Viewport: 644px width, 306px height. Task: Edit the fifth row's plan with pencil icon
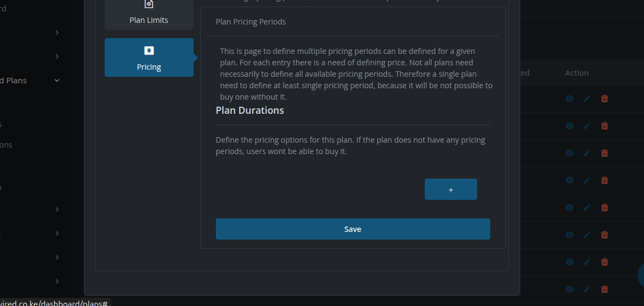pos(587,207)
